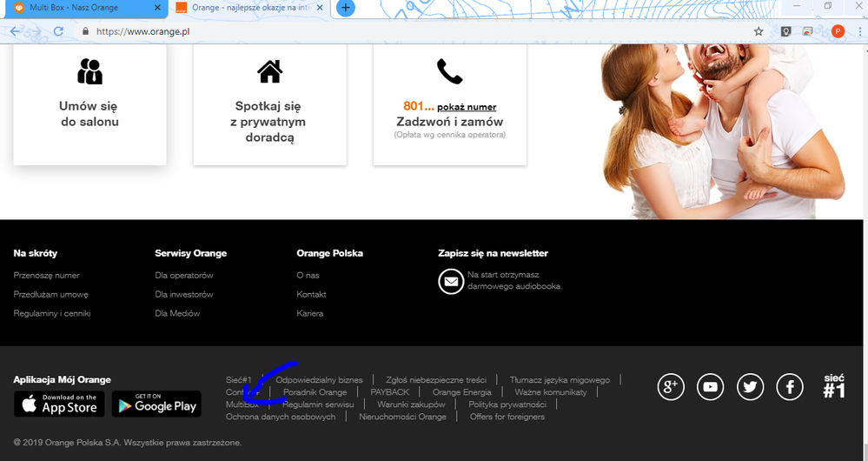This screenshot has width=868, height=461.
Task: Open the Facebook page icon
Action: coord(790,387)
